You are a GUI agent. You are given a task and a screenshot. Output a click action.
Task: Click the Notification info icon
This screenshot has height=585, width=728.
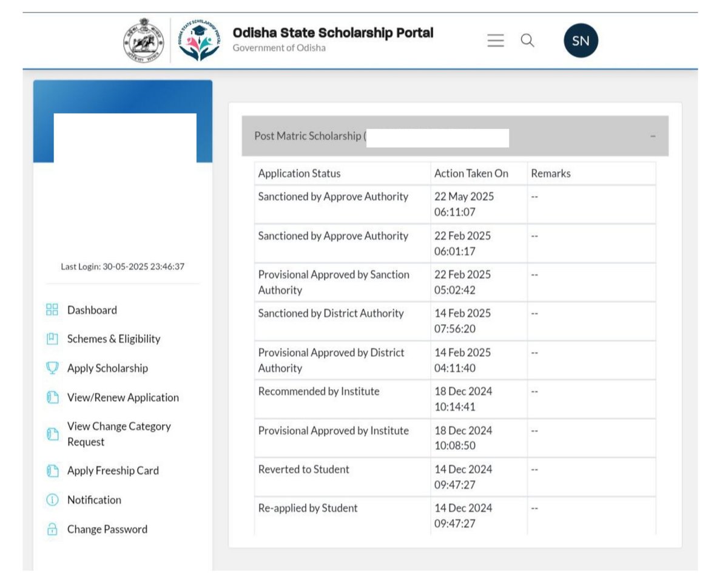pyautogui.click(x=52, y=500)
